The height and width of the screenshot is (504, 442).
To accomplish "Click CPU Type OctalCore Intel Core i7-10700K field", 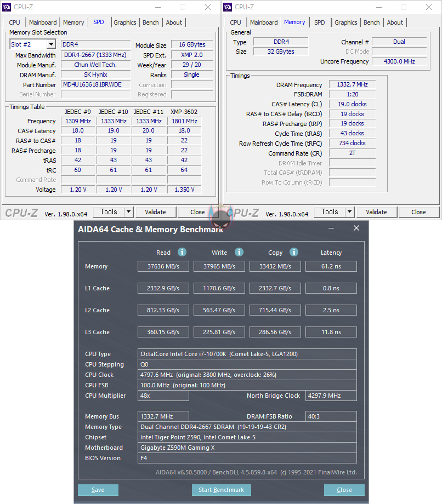I will pos(247,354).
